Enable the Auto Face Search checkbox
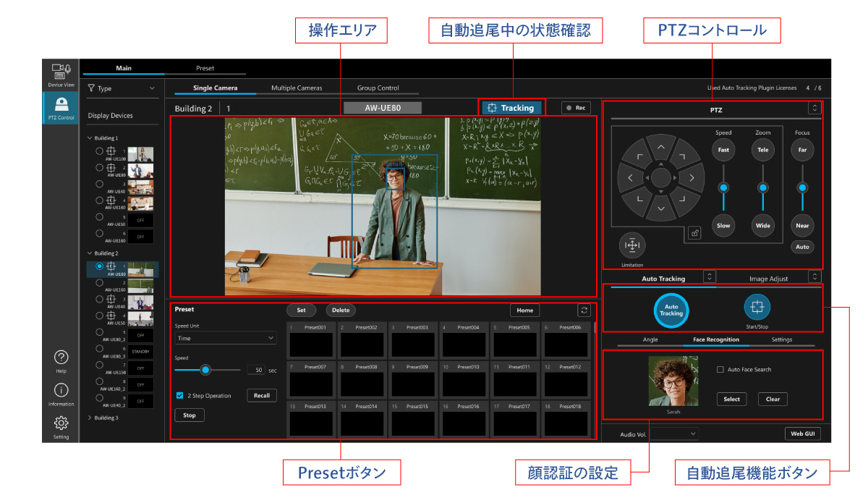Viewport: 868px width, 503px height. pyautogui.click(x=720, y=370)
